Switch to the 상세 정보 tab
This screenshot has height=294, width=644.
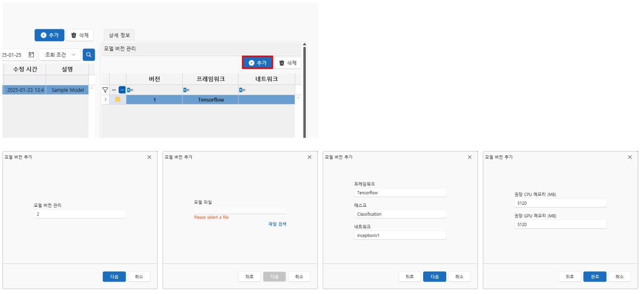(x=119, y=35)
